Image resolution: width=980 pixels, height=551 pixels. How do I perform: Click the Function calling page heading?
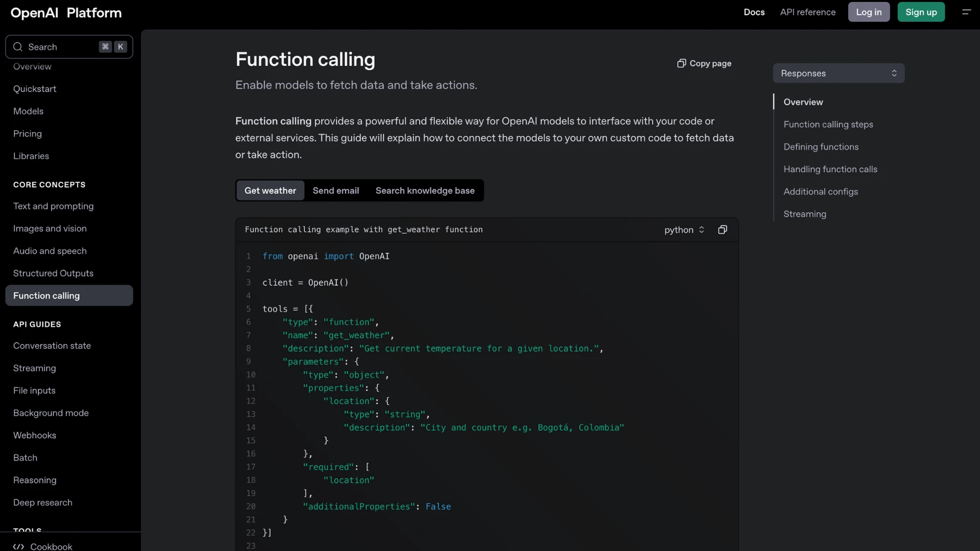305,60
